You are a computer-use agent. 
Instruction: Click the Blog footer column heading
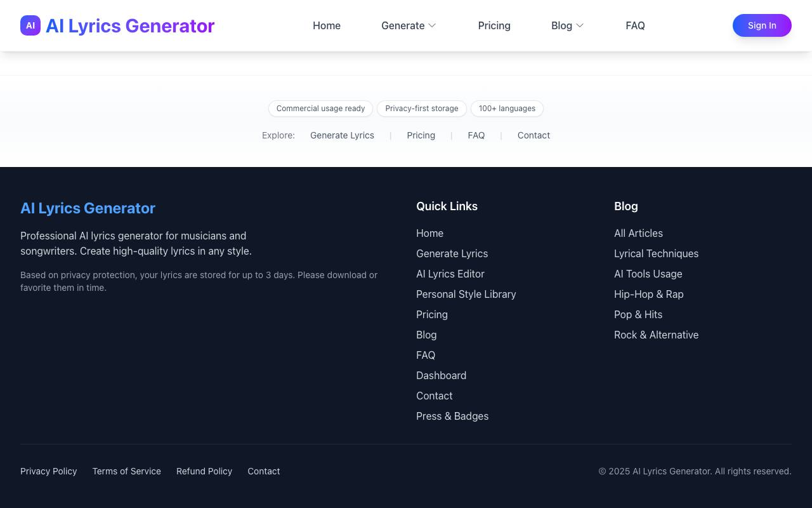pyautogui.click(x=626, y=206)
